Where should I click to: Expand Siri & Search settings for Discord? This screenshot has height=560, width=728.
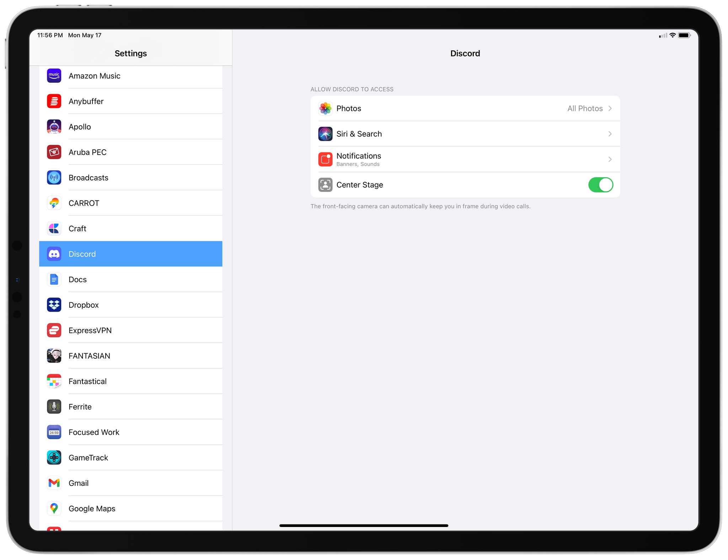pos(464,134)
